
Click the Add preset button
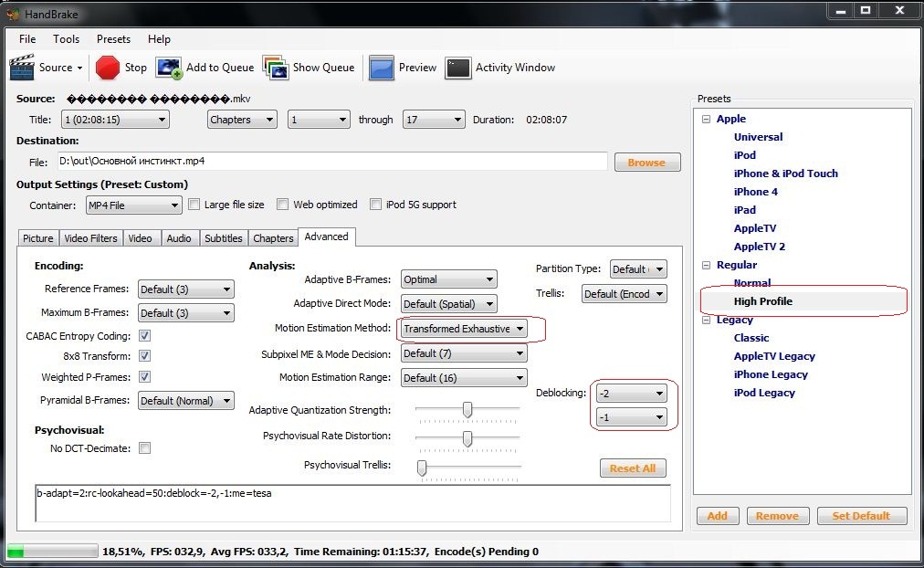(x=717, y=516)
